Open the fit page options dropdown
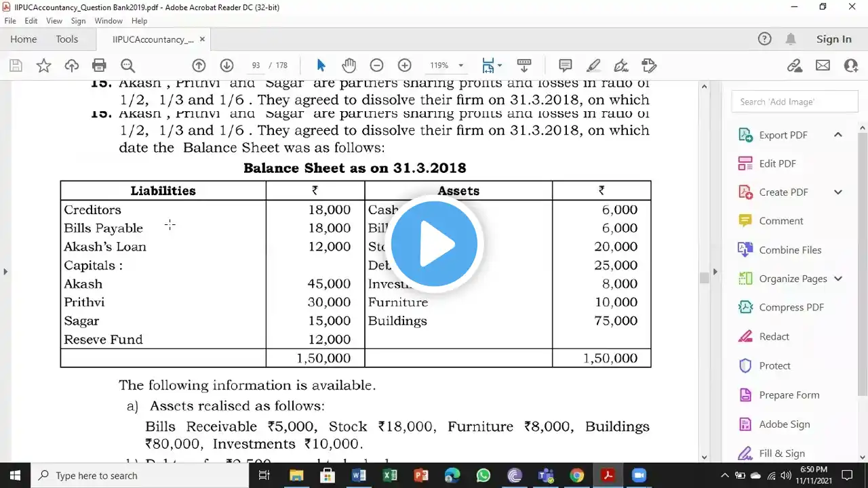This screenshot has width=868, height=488. point(500,66)
